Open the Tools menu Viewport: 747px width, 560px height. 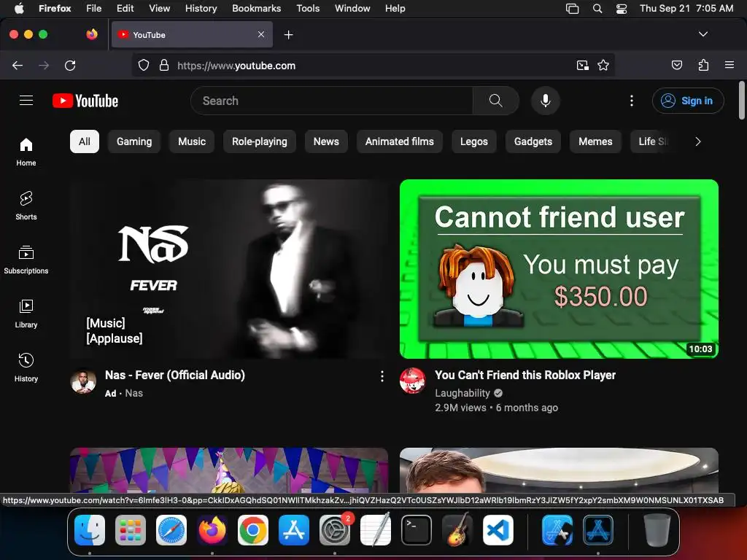pos(308,9)
